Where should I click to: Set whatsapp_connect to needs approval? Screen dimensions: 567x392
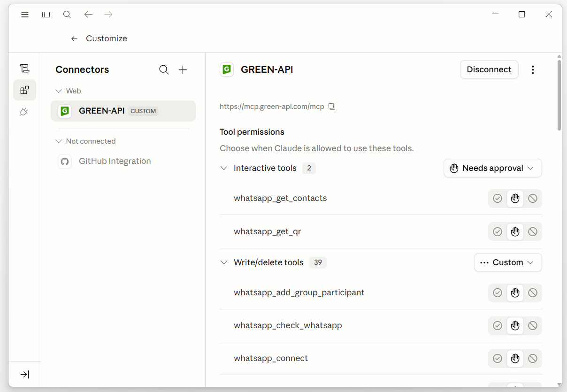pyautogui.click(x=515, y=359)
